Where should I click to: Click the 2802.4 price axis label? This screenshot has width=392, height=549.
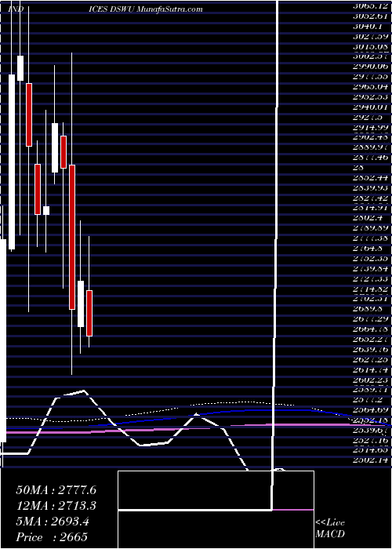click(x=368, y=219)
